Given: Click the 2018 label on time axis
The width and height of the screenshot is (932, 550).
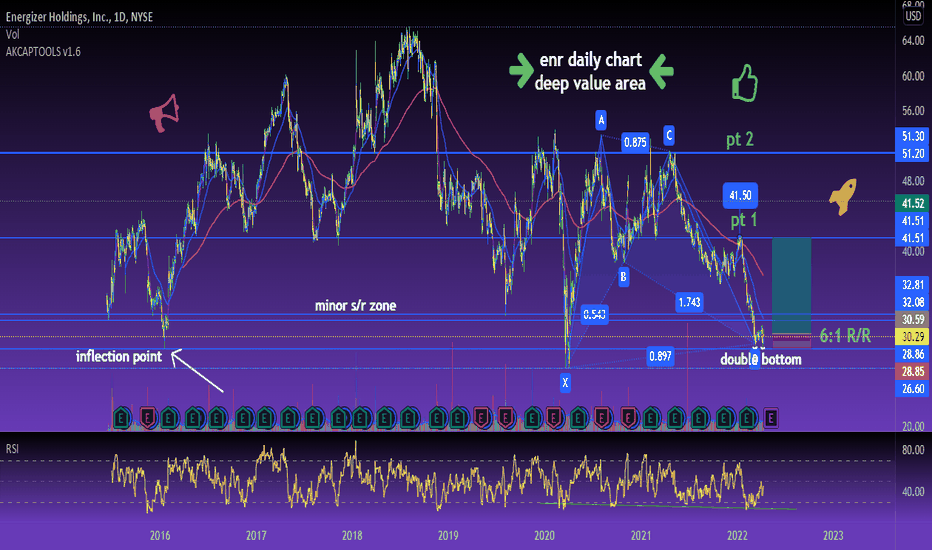Looking at the screenshot, I should 352,536.
